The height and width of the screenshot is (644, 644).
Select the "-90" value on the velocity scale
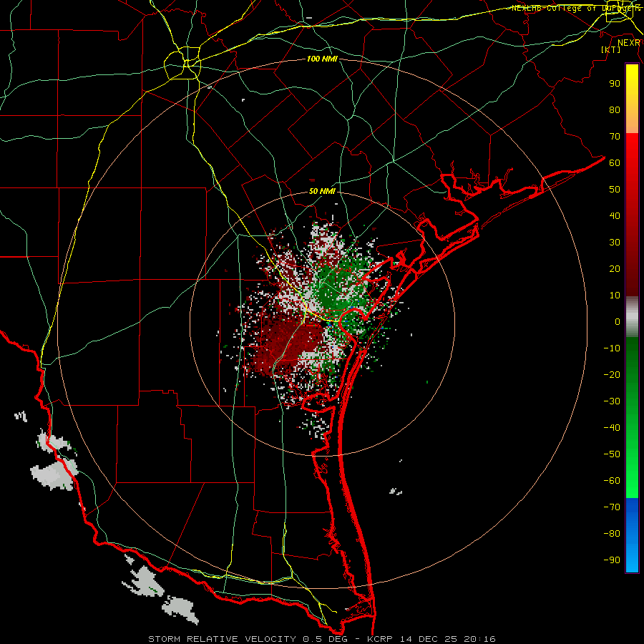[612, 560]
